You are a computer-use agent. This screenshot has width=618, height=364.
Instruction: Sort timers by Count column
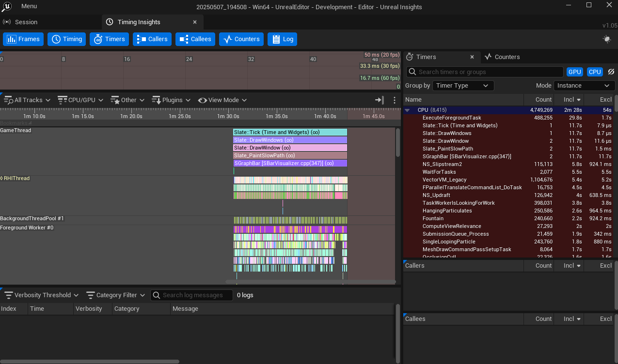(x=538, y=100)
